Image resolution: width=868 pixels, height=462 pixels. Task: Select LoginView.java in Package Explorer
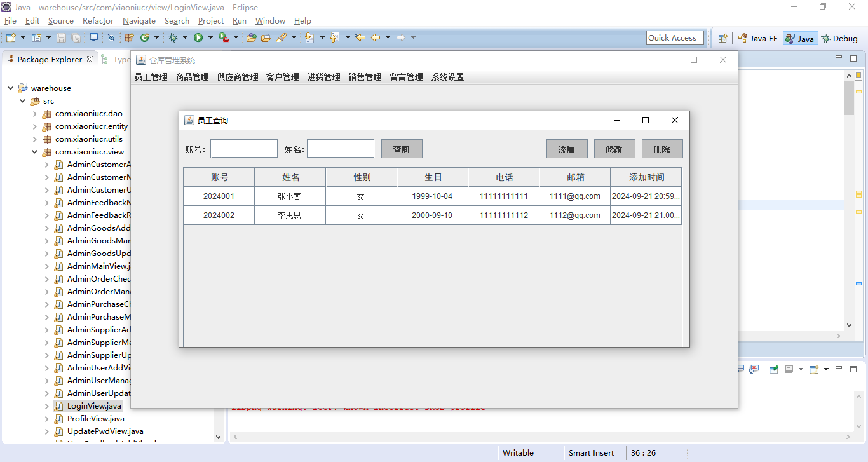click(94, 406)
